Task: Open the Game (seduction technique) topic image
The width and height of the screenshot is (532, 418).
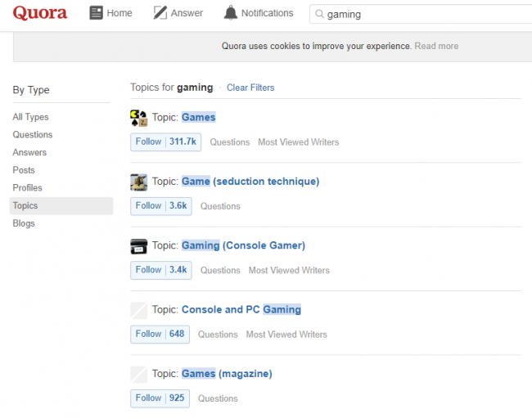Action: [139, 182]
